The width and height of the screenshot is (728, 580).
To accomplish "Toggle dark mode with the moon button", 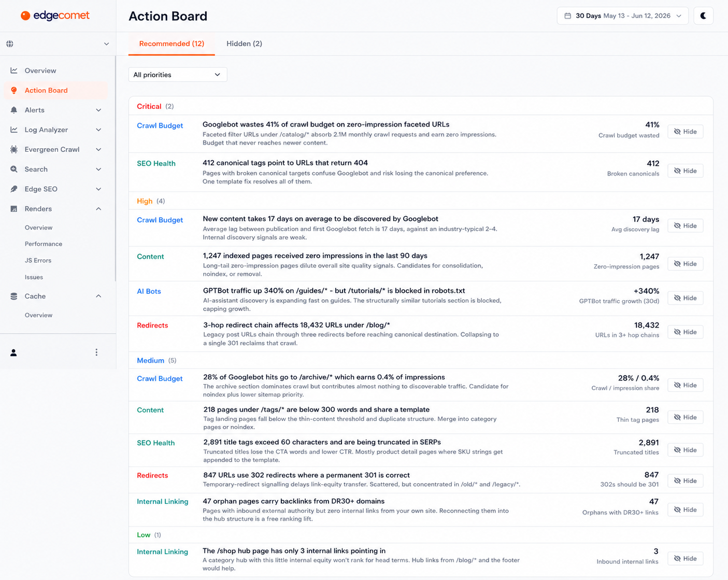I will click(703, 16).
